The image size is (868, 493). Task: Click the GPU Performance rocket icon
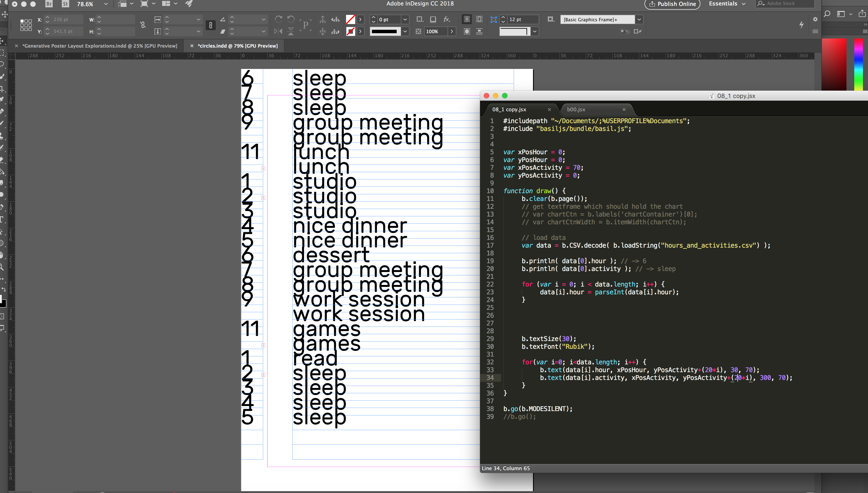[189, 4]
